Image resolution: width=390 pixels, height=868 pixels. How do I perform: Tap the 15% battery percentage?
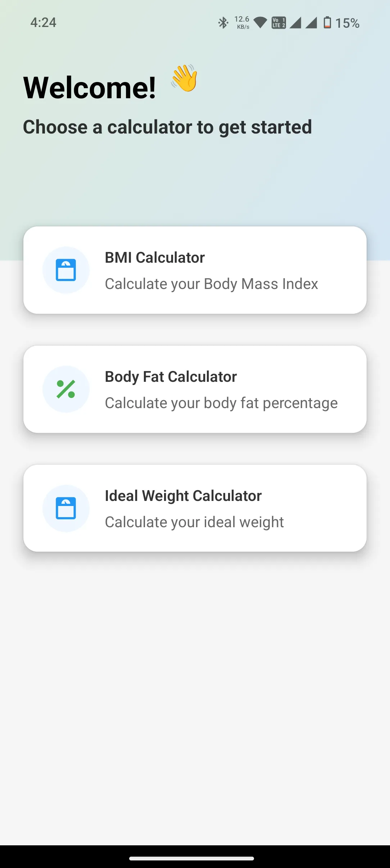pyautogui.click(x=347, y=23)
